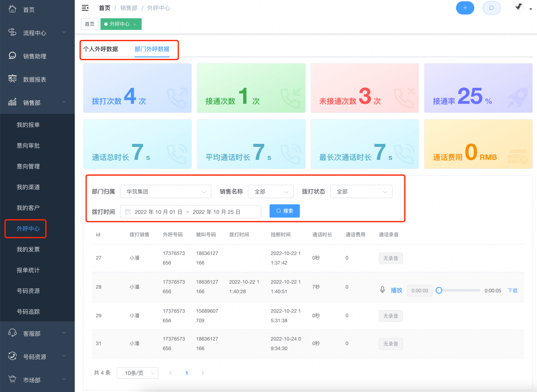Click the blue plus button in header
This screenshot has width=537, height=392.
[x=465, y=8]
